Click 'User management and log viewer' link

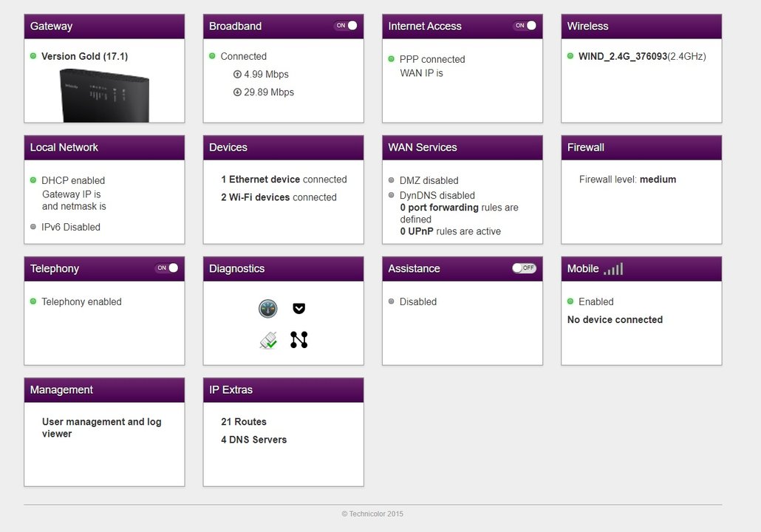(x=101, y=428)
